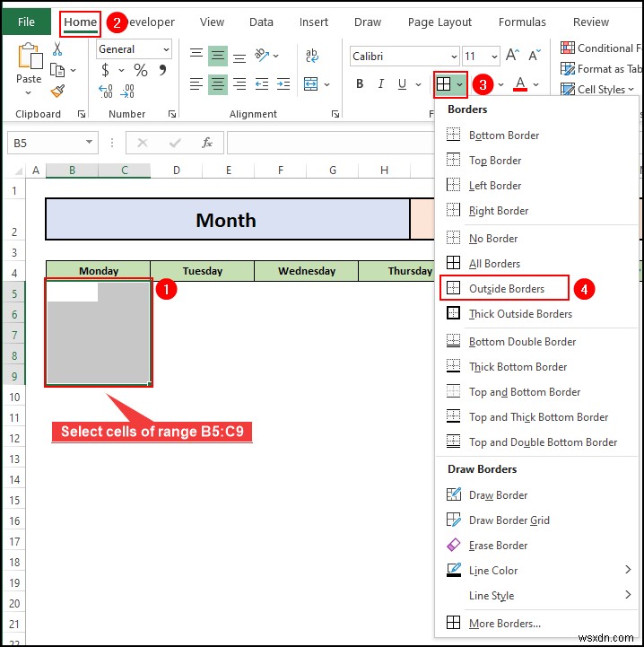Open the font size 11 dropdown
644x647 pixels.
pos(494,57)
